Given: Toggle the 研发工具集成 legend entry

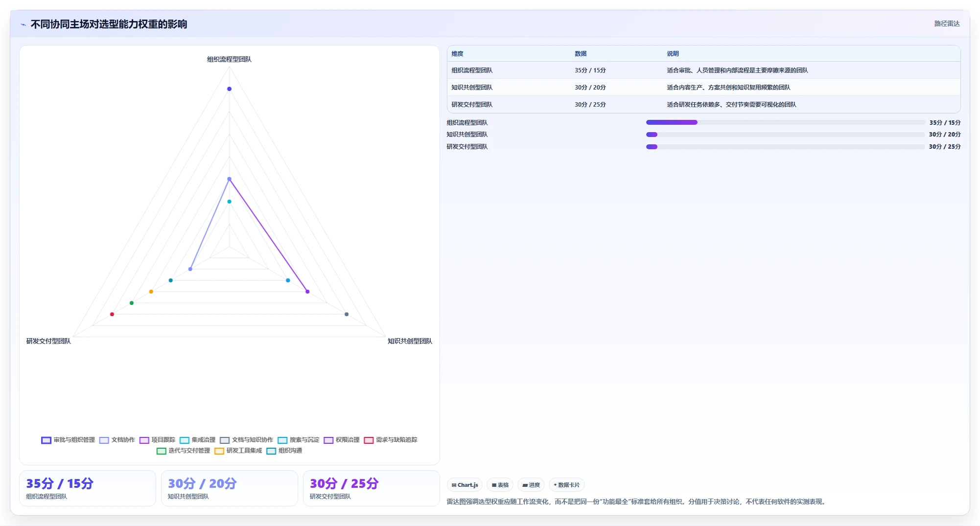Looking at the screenshot, I should tap(238, 451).
